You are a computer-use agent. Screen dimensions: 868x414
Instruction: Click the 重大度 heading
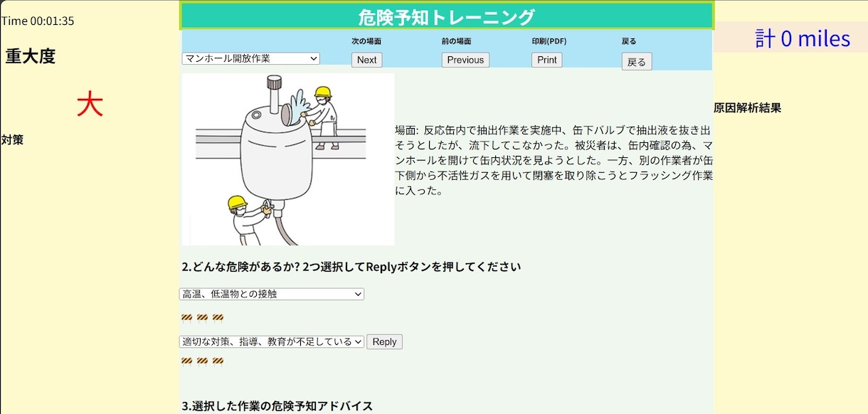(31, 56)
